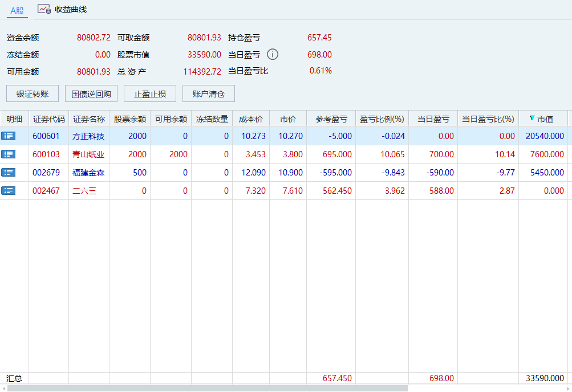Screen dimensions: 572x392
Task: Click summary reference profit 657.450
Action: 337,378
